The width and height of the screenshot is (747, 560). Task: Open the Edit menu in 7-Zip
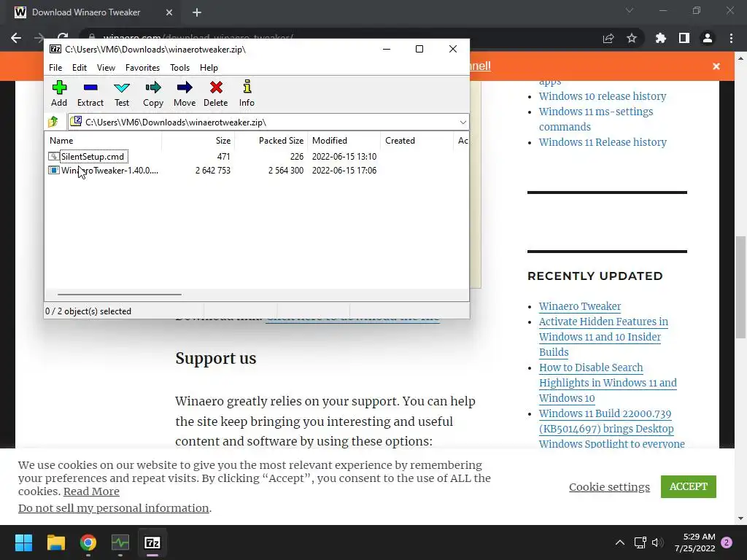coord(79,68)
